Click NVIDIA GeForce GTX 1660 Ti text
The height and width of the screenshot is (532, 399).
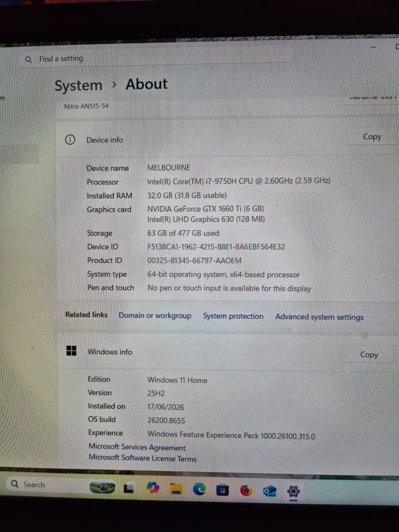205,209
